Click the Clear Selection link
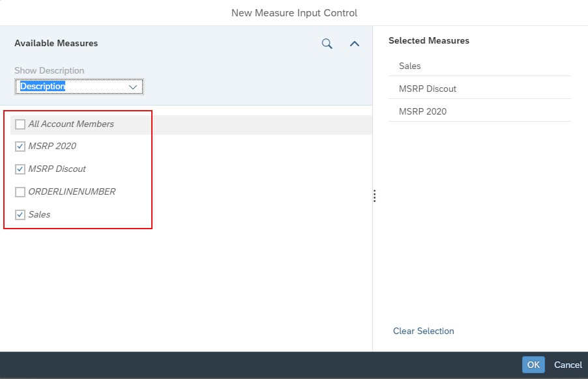This screenshot has width=588, height=379. (422, 331)
